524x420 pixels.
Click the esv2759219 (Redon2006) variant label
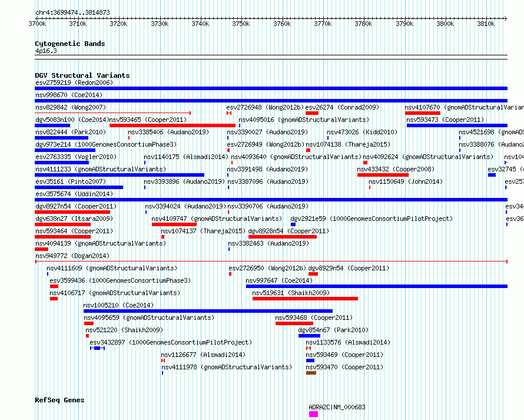click(x=74, y=82)
